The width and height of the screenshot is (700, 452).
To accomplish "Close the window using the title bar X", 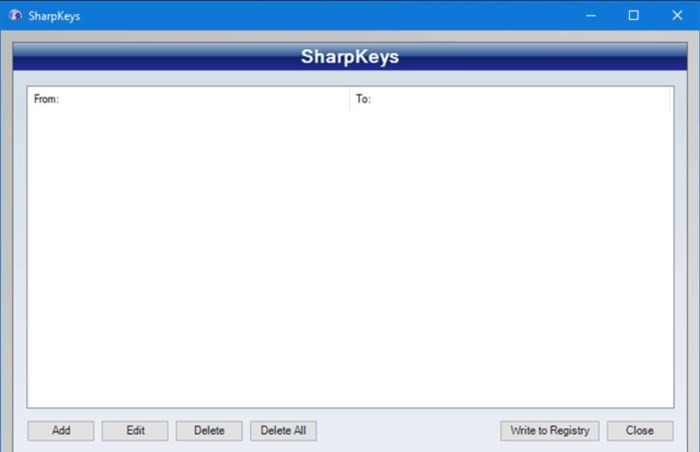I will (x=677, y=15).
